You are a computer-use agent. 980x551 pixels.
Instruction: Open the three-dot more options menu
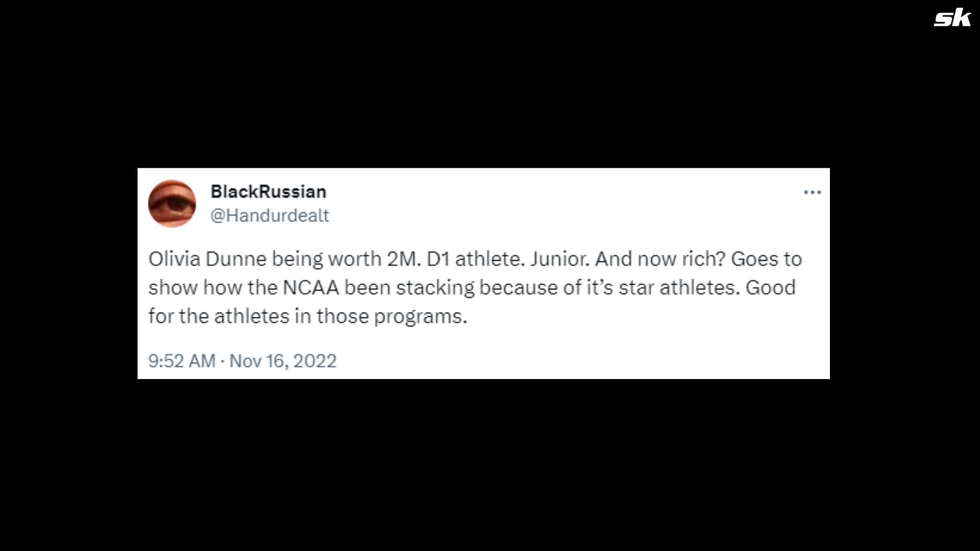pyautogui.click(x=812, y=192)
